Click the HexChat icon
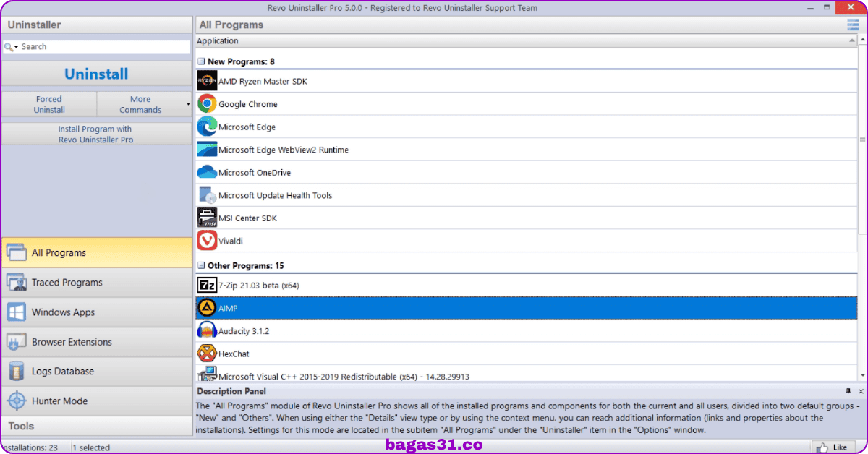The width and height of the screenshot is (868, 454). [x=207, y=354]
